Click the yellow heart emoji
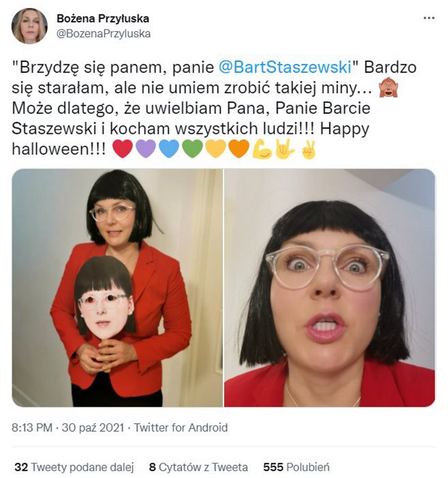Screen dimensions: 448x478 [x=216, y=149]
